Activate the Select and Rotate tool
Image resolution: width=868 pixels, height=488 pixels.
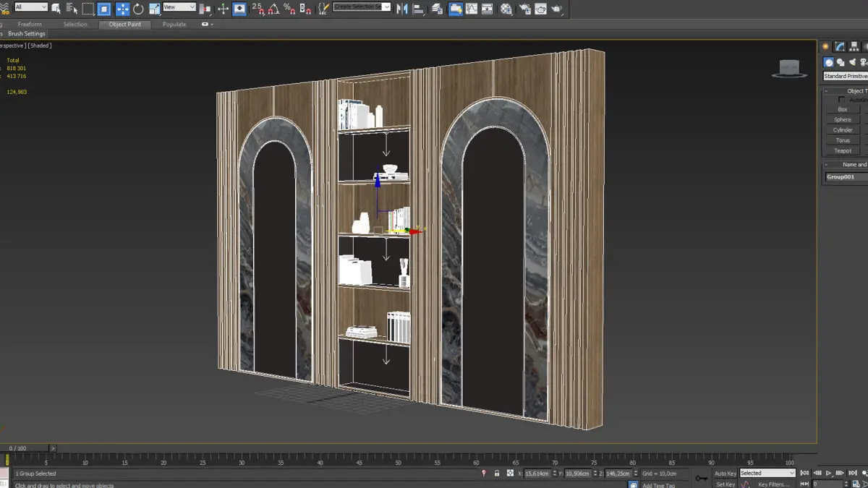tap(138, 9)
